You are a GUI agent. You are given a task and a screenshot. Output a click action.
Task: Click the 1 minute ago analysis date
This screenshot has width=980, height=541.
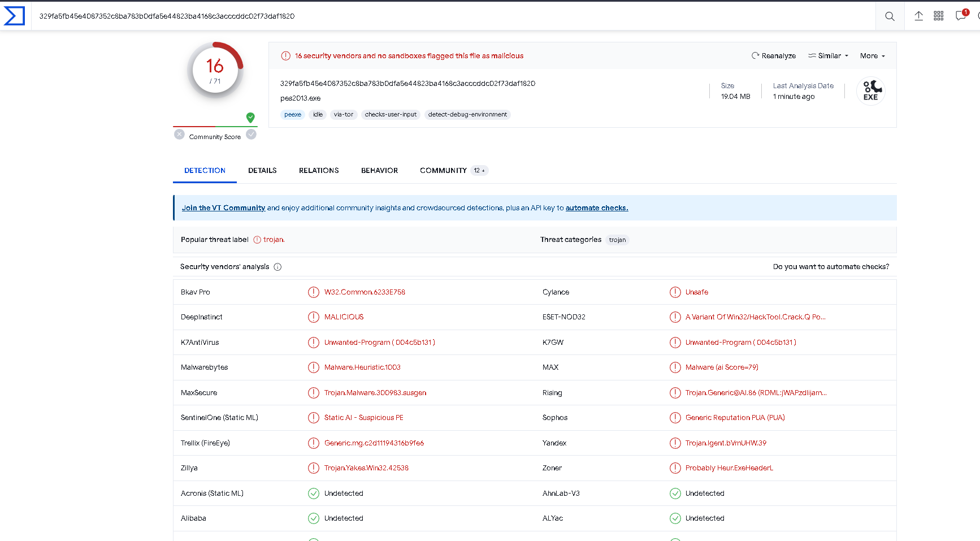(793, 97)
